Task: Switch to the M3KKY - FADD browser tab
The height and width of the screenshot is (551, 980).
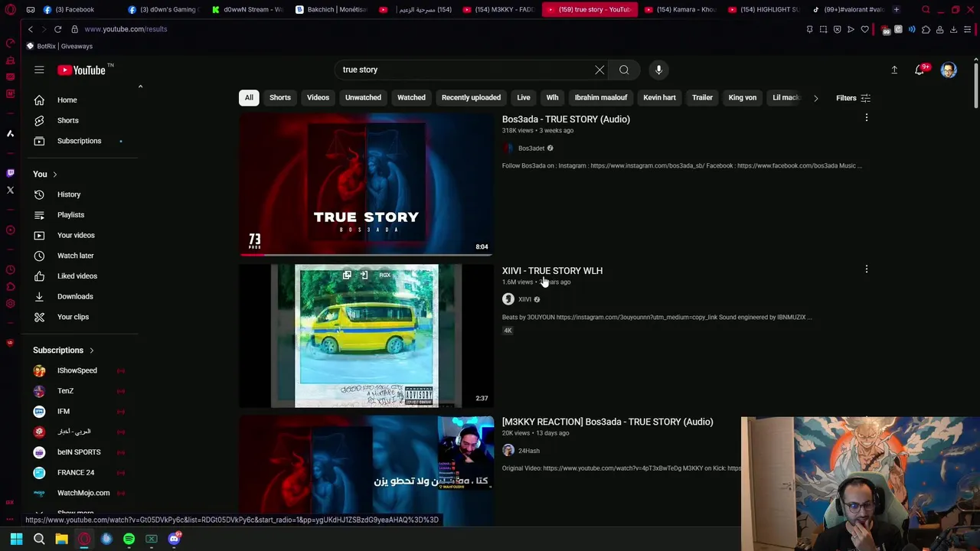Action: coord(500,9)
